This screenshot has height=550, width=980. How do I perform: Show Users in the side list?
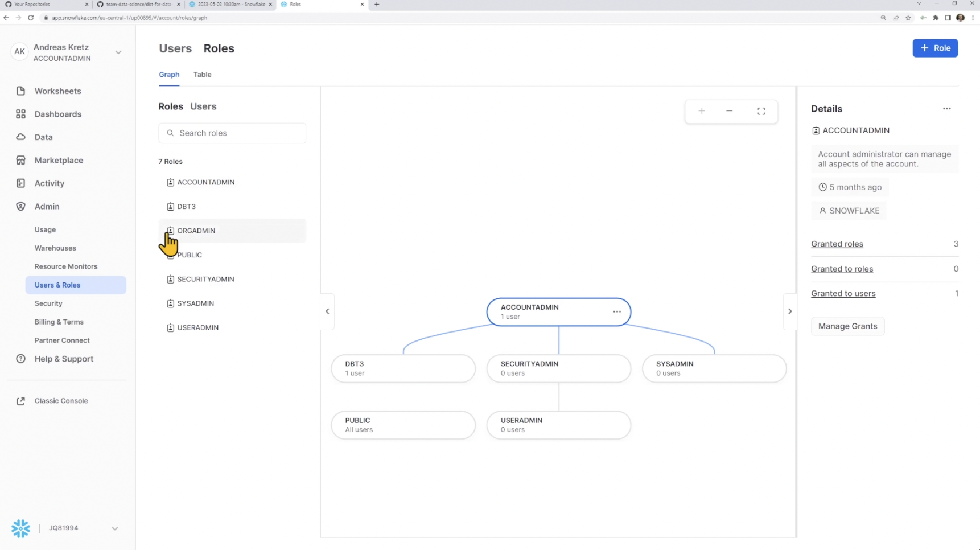(x=203, y=106)
